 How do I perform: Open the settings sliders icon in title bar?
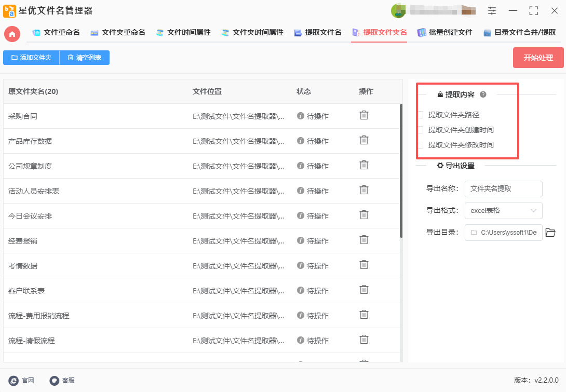492,11
